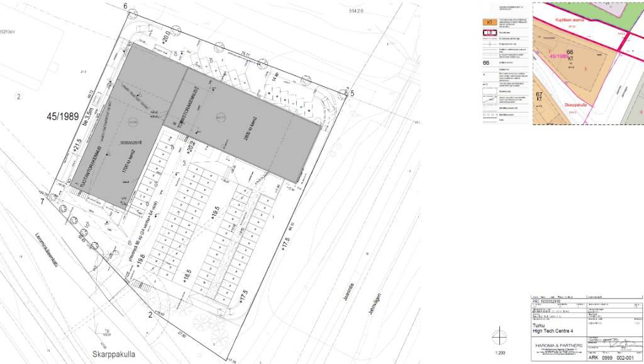Click the north arrow compass symbol
The height and width of the screenshot is (364, 644).
[x=499, y=336]
